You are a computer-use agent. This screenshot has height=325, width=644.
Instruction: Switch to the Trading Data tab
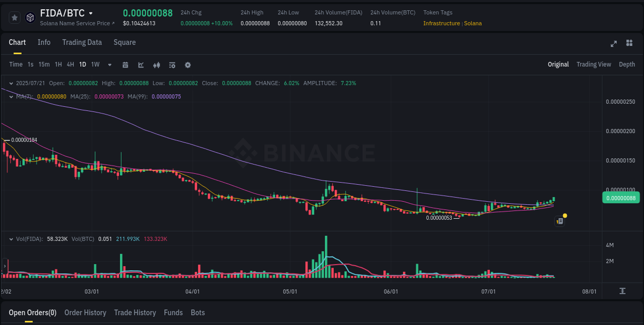[x=81, y=42]
